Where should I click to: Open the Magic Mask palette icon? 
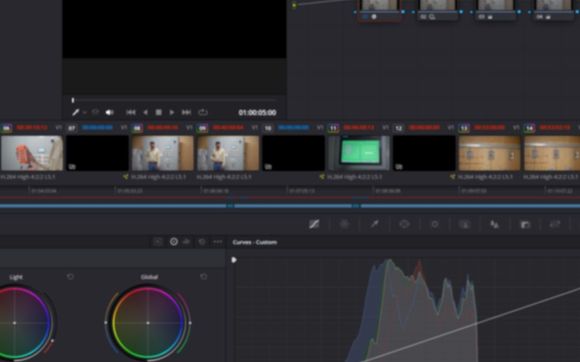pos(465,224)
